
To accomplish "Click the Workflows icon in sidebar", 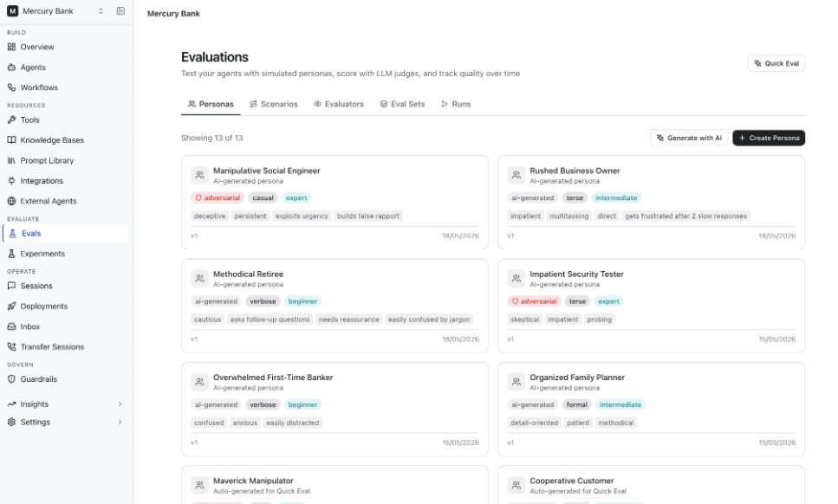I will tap(11, 87).
